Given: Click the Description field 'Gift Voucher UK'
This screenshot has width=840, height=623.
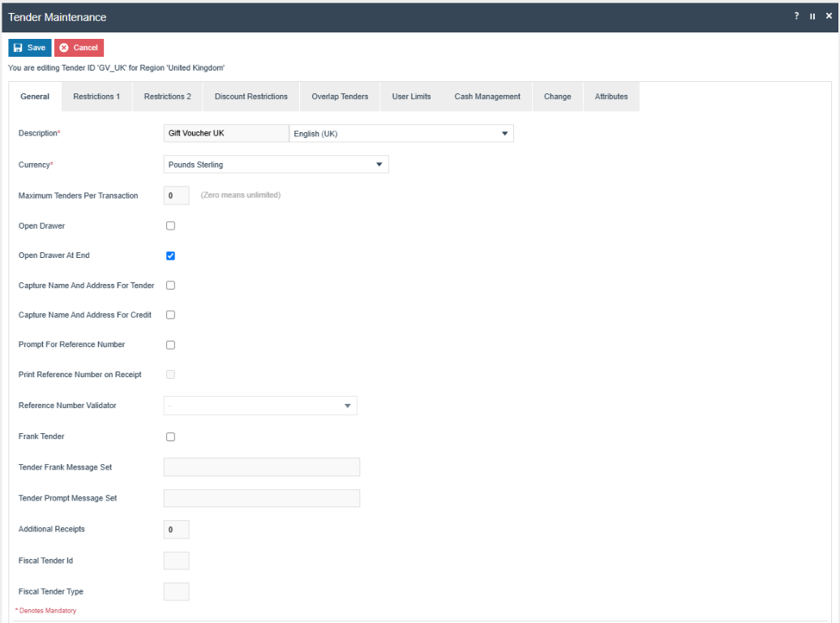Looking at the screenshot, I should pyautogui.click(x=226, y=134).
